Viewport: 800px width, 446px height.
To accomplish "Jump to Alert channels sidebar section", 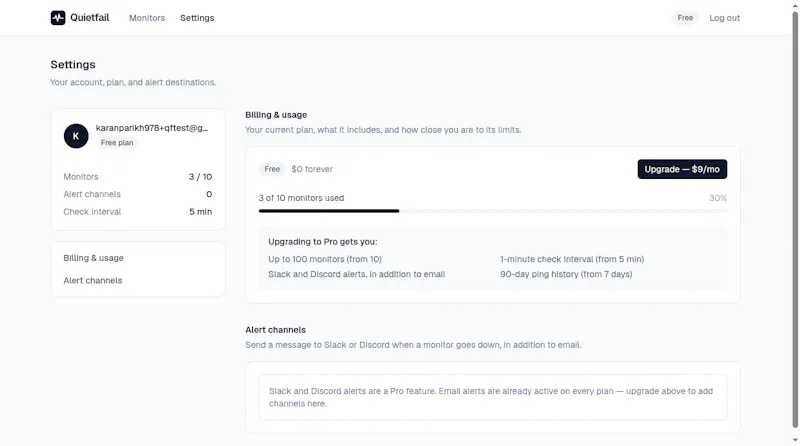I will point(93,281).
